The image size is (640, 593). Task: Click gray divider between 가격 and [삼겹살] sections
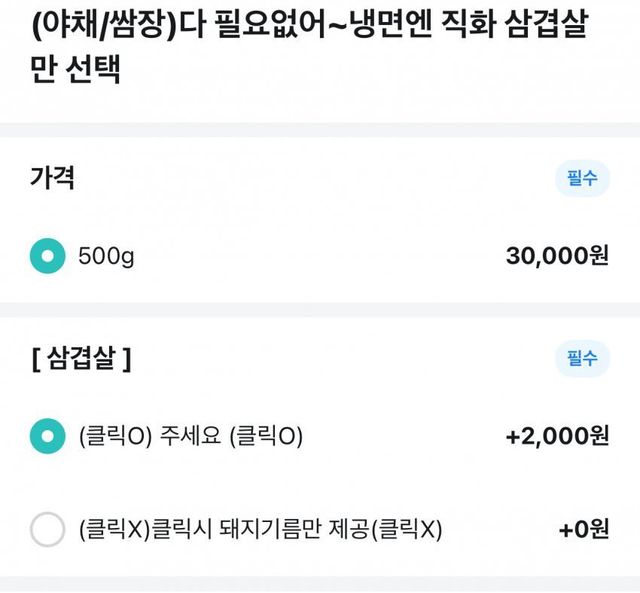click(320, 310)
